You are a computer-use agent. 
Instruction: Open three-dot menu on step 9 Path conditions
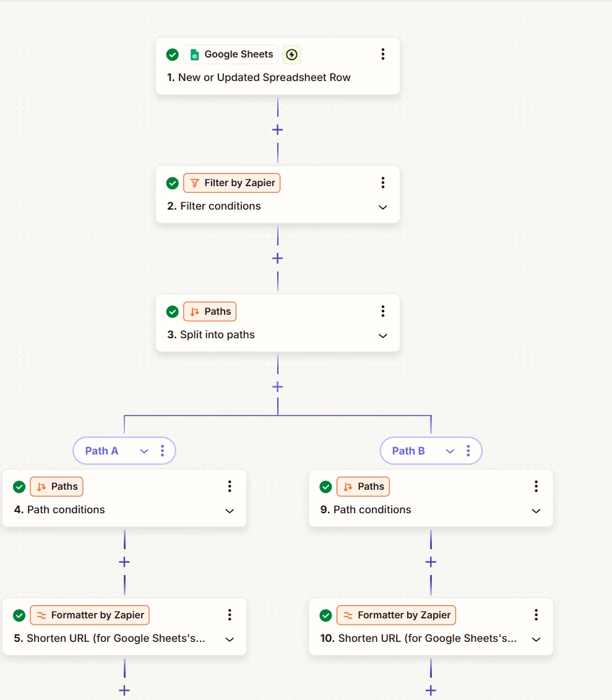tap(536, 486)
